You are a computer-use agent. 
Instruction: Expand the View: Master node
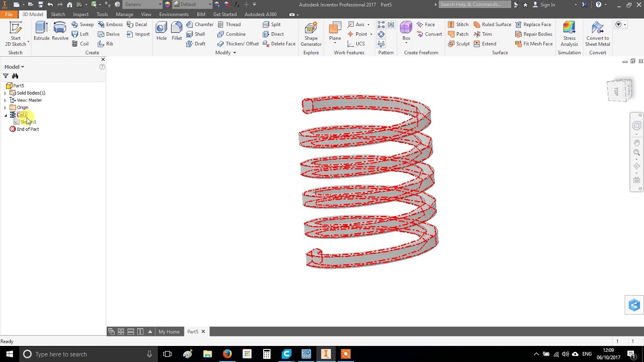click(x=5, y=100)
